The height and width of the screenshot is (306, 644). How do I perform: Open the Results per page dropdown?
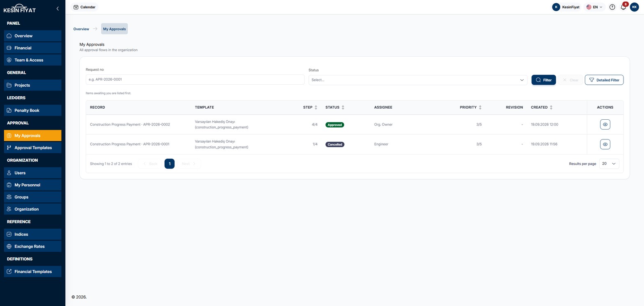(609, 164)
